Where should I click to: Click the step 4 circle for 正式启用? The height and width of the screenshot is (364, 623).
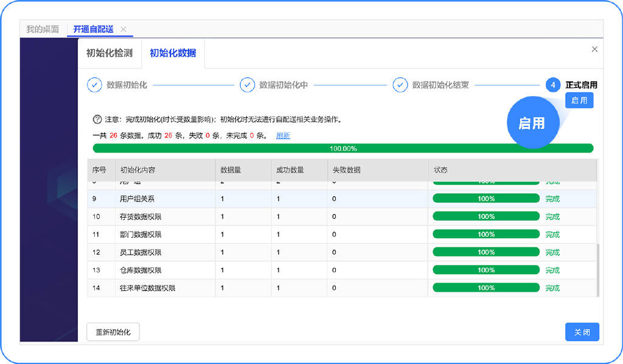[x=552, y=85]
